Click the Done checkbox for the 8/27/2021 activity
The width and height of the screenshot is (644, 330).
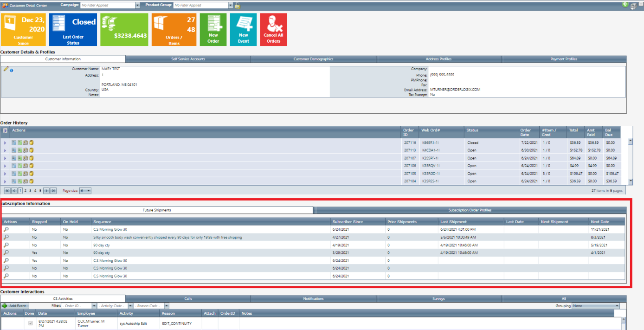(x=31, y=323)
